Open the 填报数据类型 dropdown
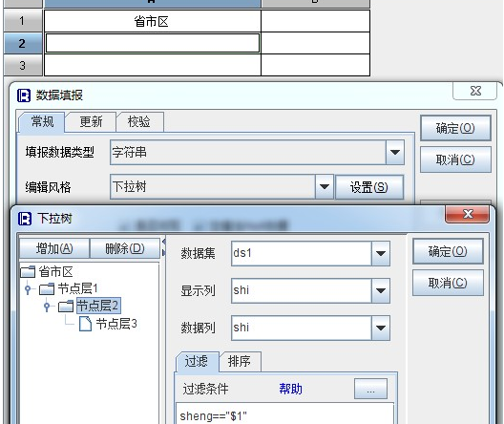Viewport: 504px width, 424px height. [395, 152]
